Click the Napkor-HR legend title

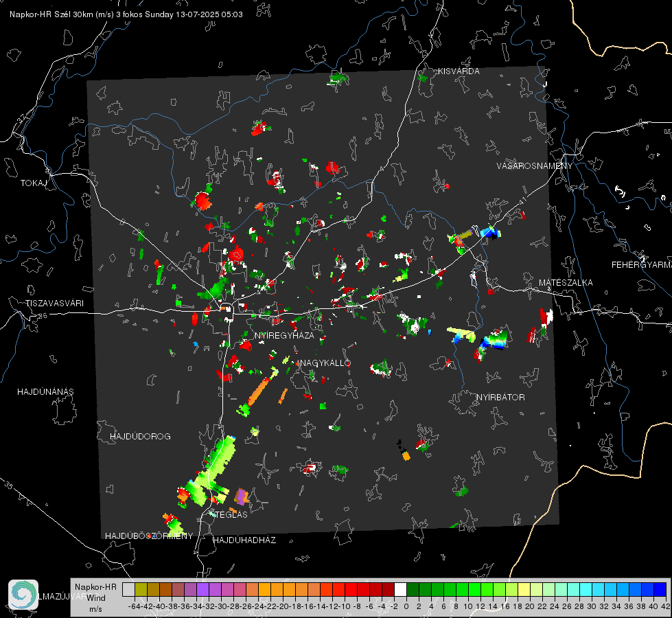pos(95,587)
